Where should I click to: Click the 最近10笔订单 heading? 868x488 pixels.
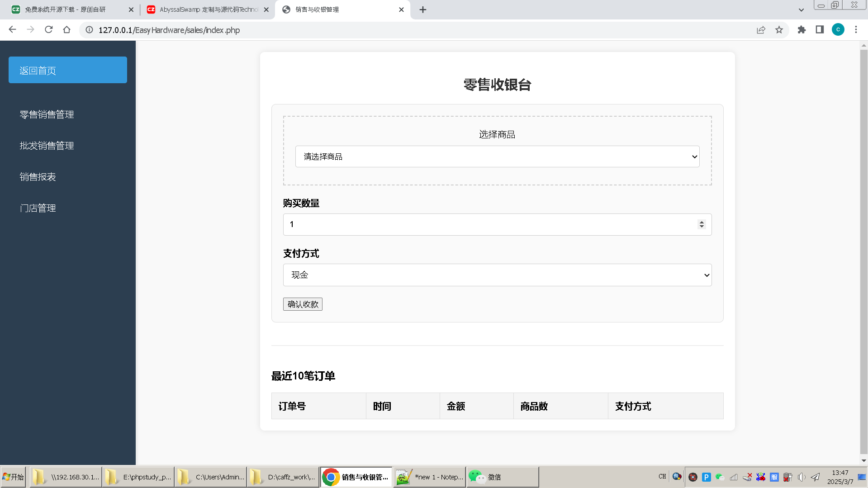(303, 376)
